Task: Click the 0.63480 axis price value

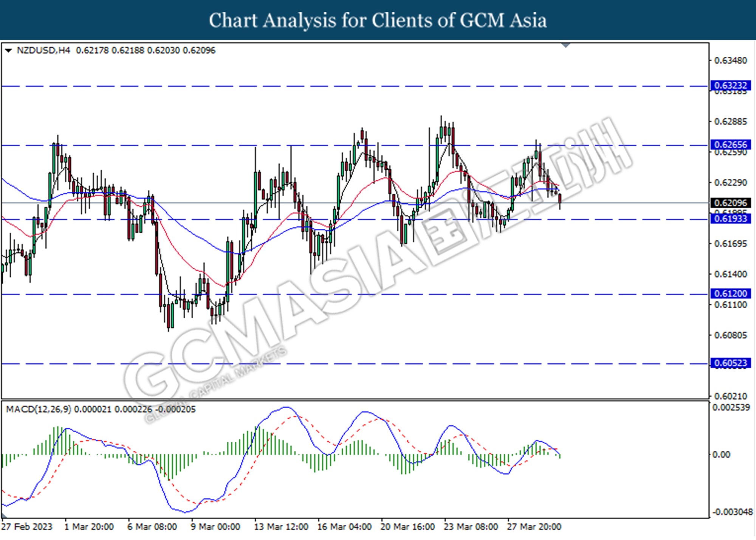Action: click(730, 61)
